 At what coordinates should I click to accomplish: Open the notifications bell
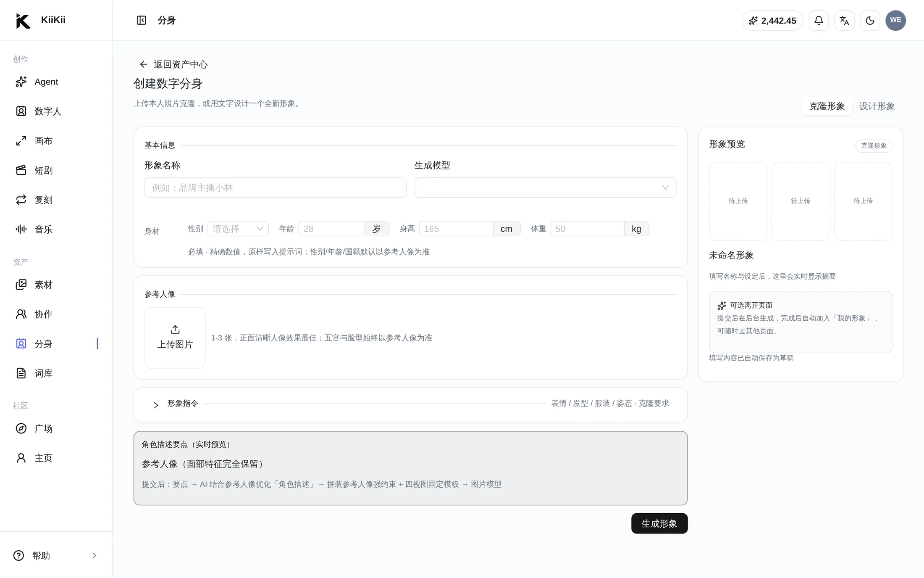pos(819,21)
